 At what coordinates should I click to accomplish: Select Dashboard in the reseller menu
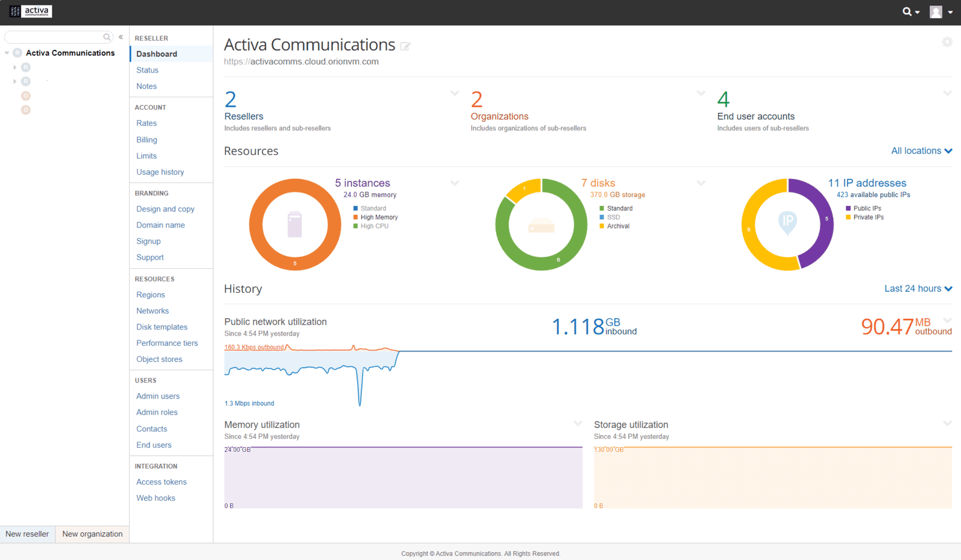tap(171, 54)
